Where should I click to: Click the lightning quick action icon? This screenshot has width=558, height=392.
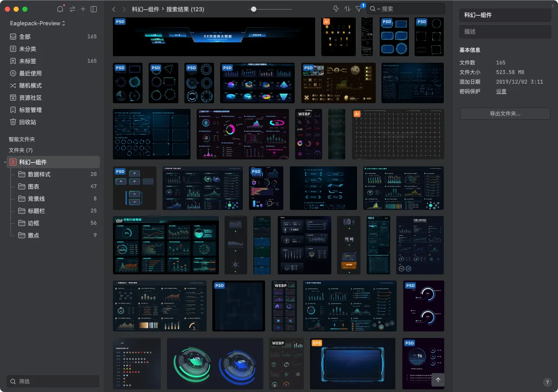(x=336, y=9)
